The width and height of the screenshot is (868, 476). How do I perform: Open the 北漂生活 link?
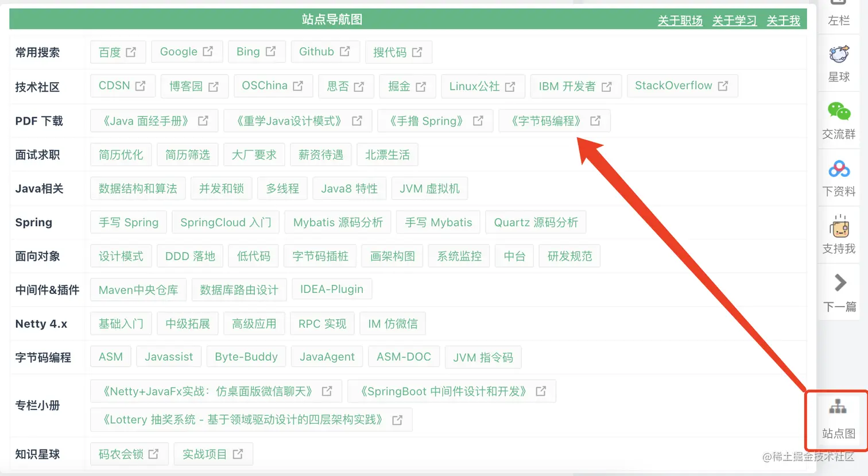[387, 154]
